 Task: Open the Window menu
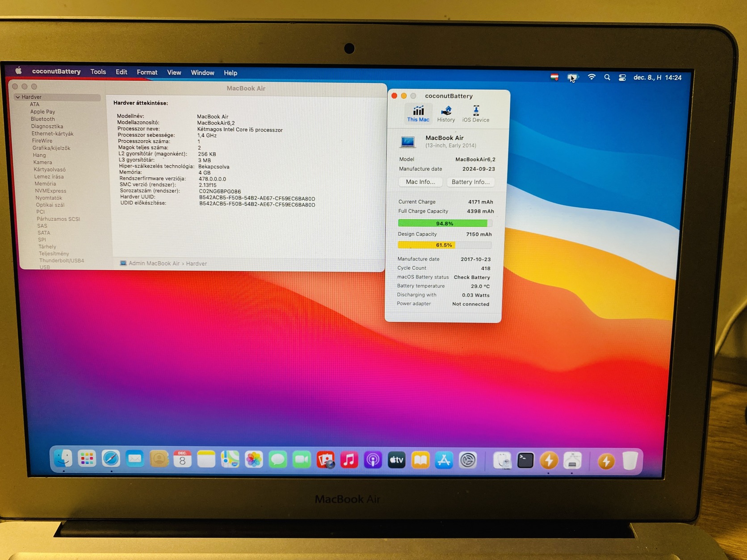[x=202, y=73]
